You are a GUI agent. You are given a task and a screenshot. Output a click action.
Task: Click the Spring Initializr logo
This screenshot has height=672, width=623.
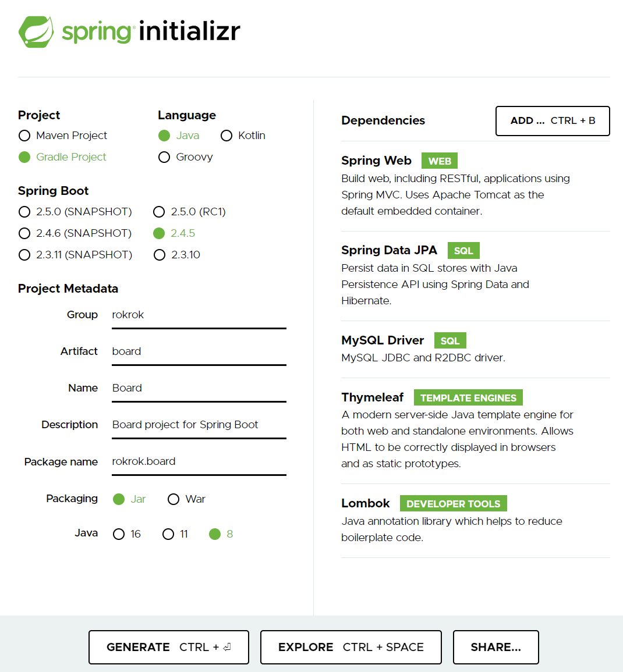pos(129,32)
